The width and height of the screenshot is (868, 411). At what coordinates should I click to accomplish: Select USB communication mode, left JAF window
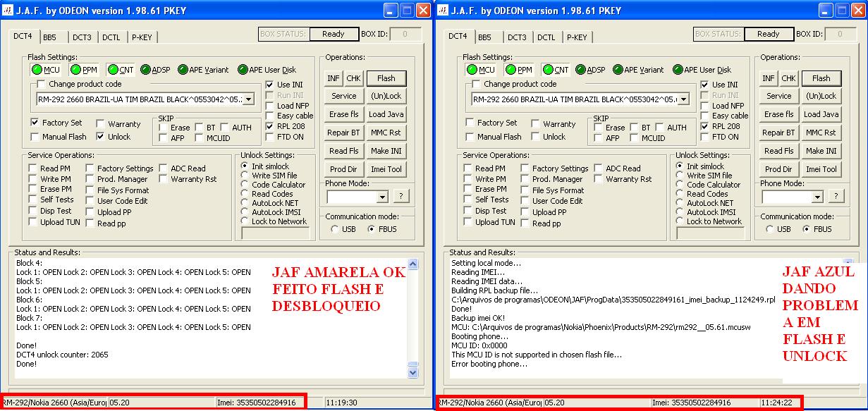coord(334,229)
